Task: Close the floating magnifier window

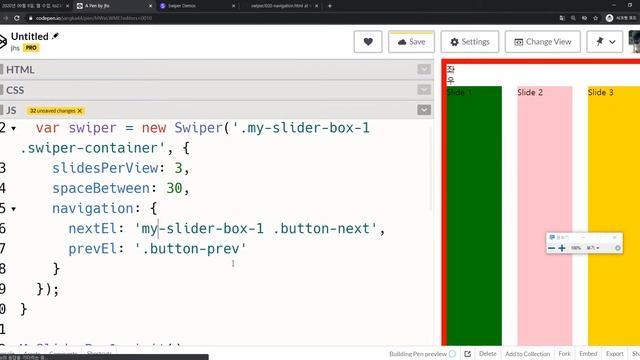Action: [x=615, y=237]
